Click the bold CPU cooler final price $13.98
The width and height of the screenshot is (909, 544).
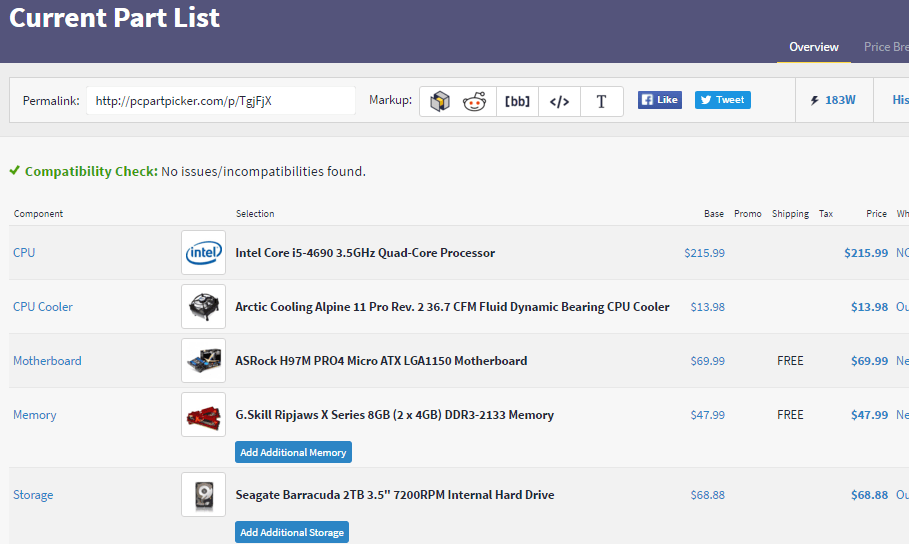click(870, 307)
